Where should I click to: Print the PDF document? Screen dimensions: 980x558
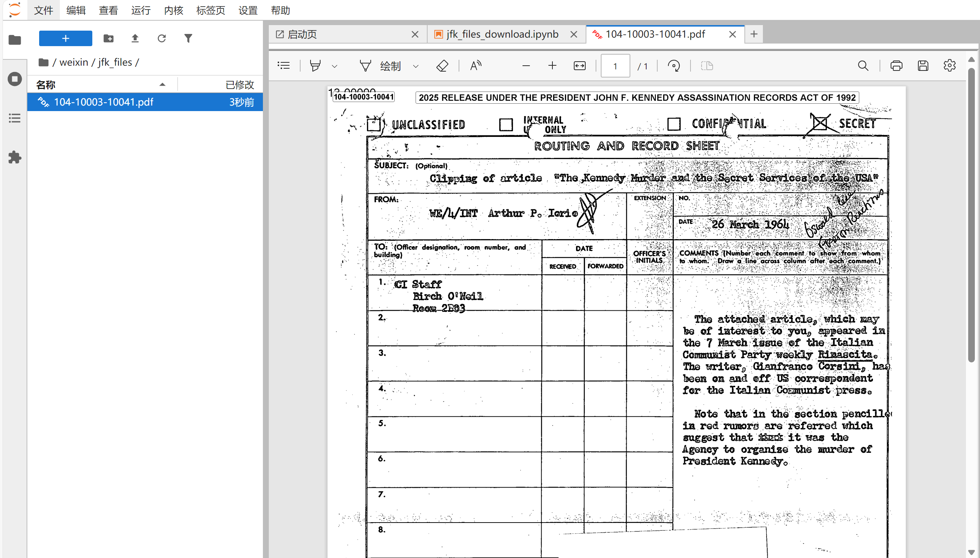pyautogui.click(x=896, y=66)
